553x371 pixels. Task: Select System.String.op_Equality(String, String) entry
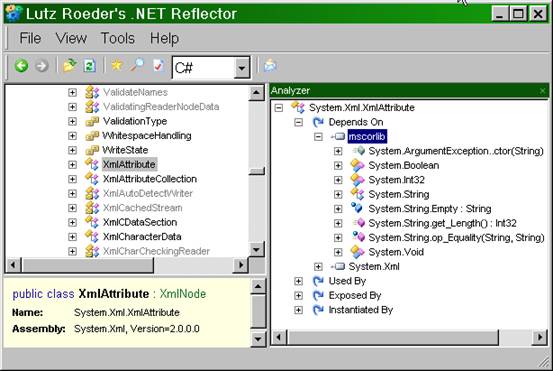(456, 238)
